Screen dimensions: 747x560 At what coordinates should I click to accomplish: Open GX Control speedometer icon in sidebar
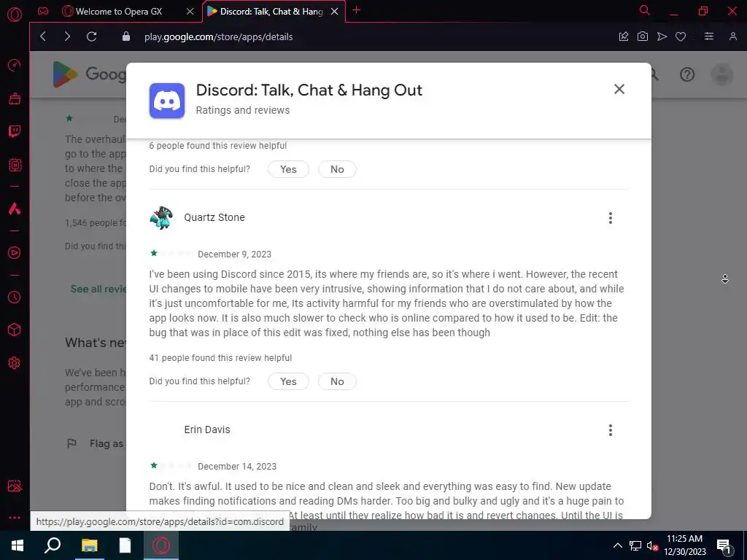(15, 65)
